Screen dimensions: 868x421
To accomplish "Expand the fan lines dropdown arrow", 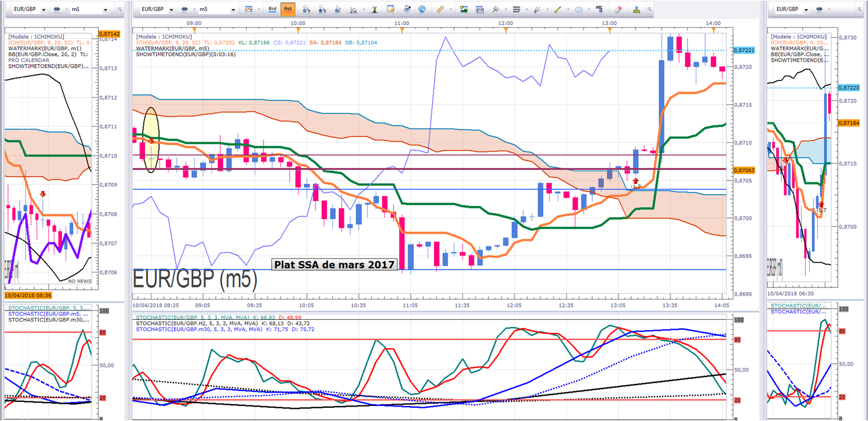I will (547, 10).
